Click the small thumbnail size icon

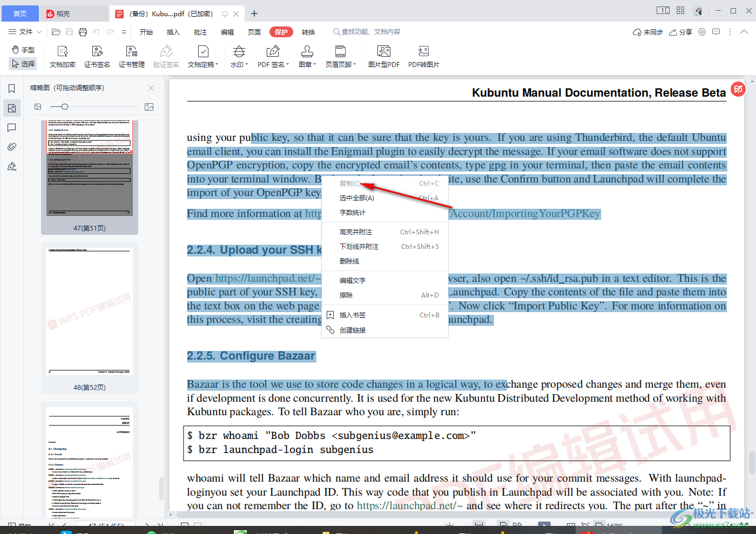38,107
